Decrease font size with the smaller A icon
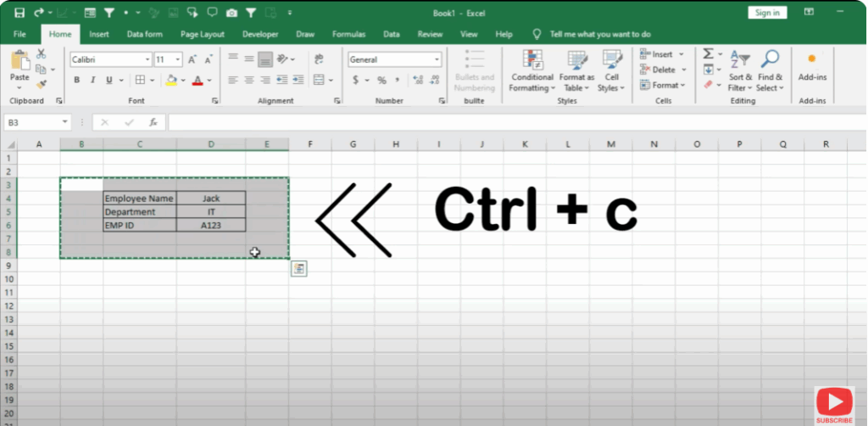Viewport: 868px width, 426px height. [x=209, y=60]
